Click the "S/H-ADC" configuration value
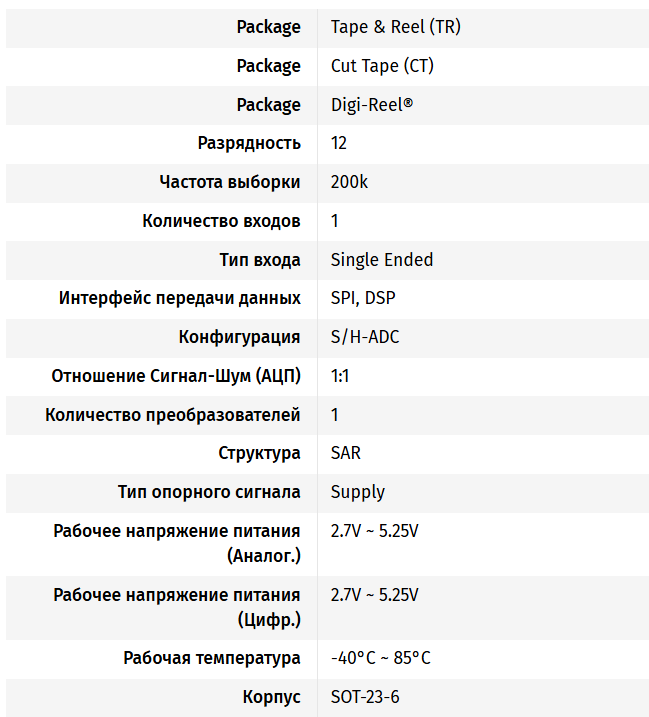649x717 pixels. (x=365, y=337)
